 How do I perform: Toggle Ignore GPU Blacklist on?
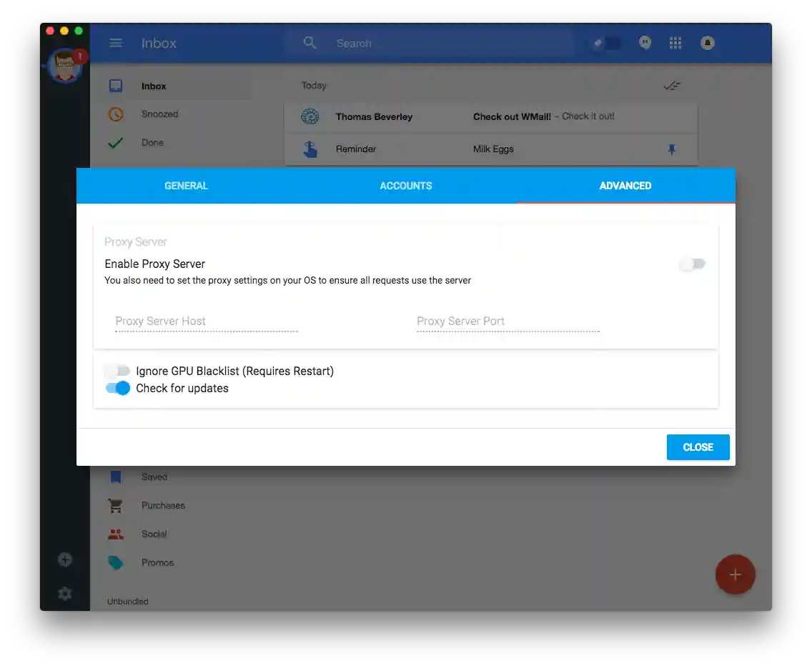tap(117, 371)
